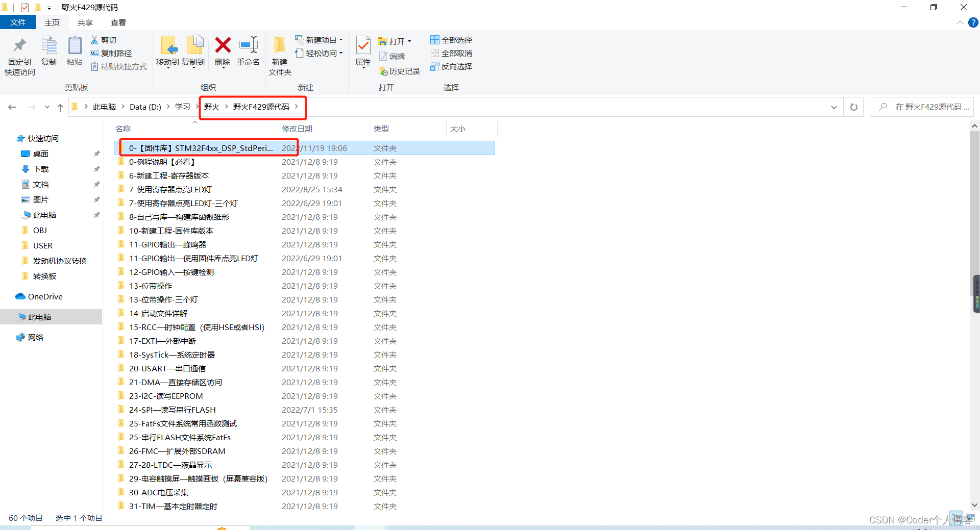
Task: Click the Paste clipboard icon
Action: tap(75, 45)
